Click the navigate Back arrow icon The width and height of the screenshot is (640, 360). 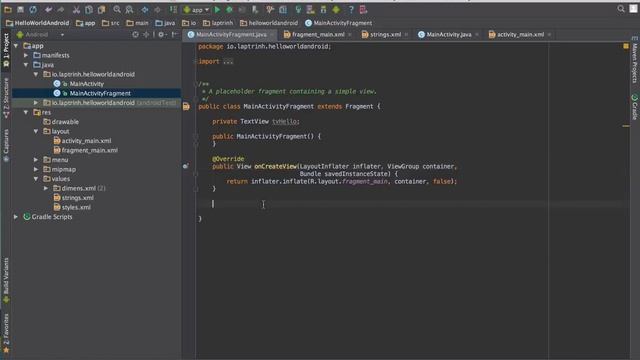pos(144,9)
